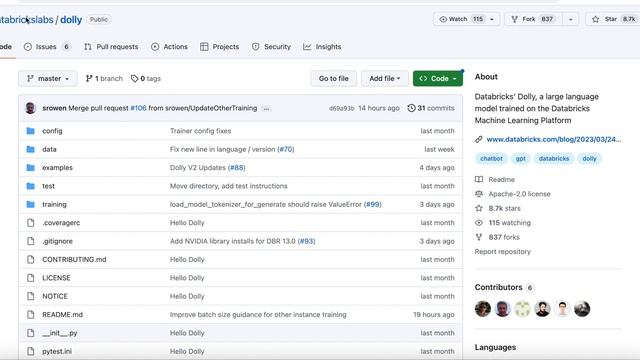Image resolution: width=640 pixels, height=360 pixels.
Task: Open the dolly repository name link
Action: point(71,20)
